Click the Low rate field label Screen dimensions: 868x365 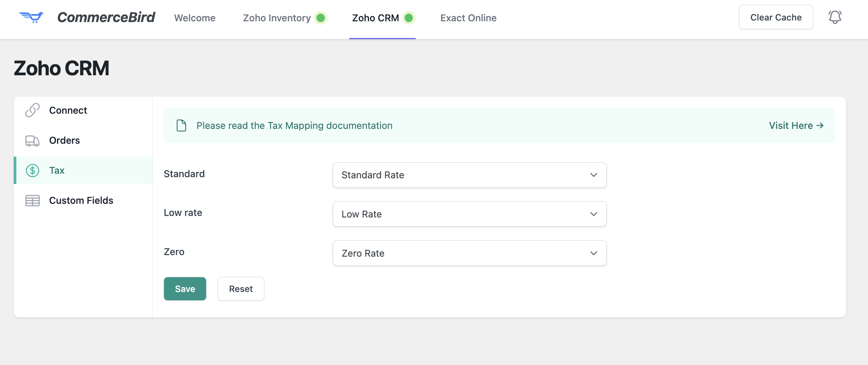[x=183, y=213]
